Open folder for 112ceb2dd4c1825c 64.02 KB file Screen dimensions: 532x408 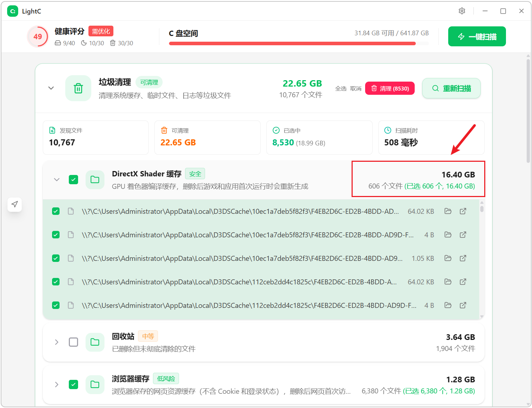coord(448,282)
